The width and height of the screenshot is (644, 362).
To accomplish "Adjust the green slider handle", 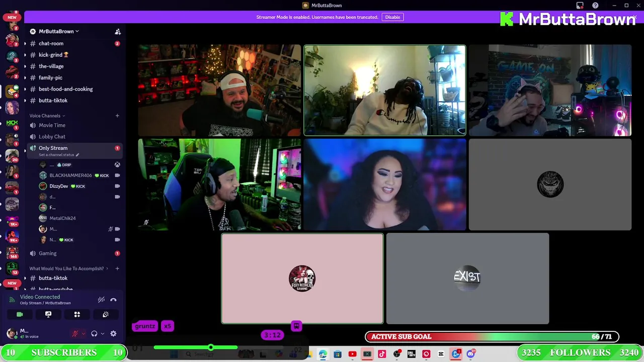I will click(211, 347).
